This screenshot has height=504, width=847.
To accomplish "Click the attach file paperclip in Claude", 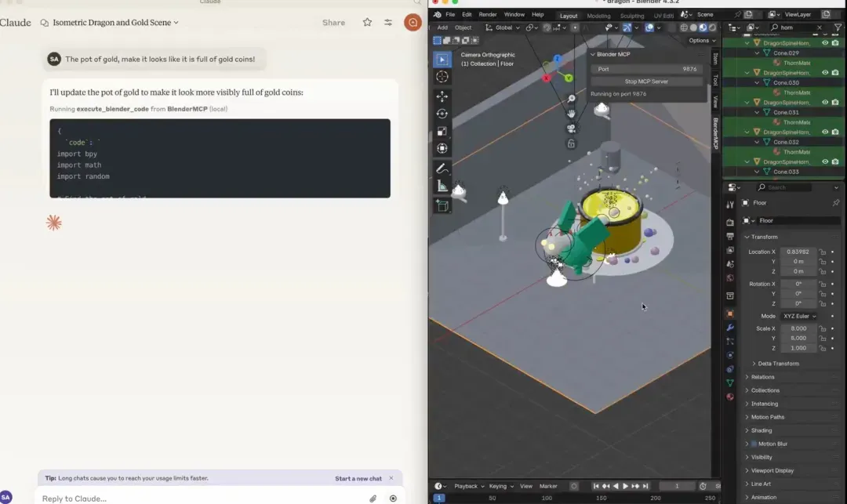I will pos(373,499).
